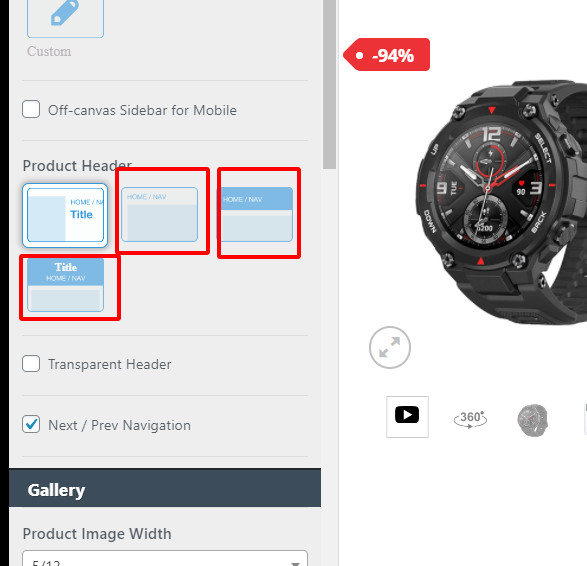The height and width of the screenshot is (566, 587).
Task: Open the fullscreen image zoom icon
Action: tap(390, 347)
